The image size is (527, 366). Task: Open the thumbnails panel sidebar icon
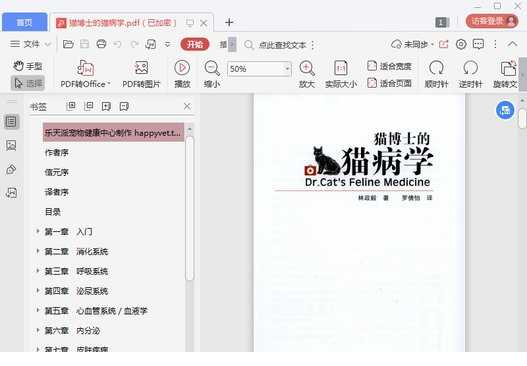[11, 146]
